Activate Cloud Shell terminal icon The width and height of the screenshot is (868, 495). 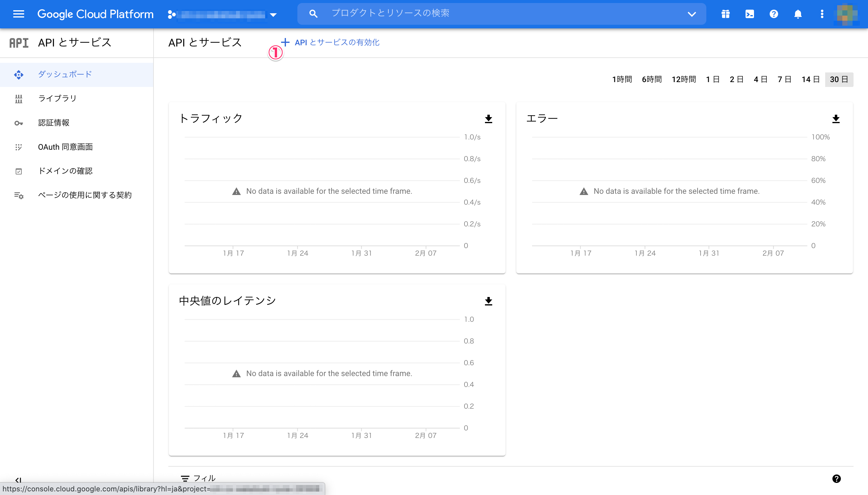point(749,14)
